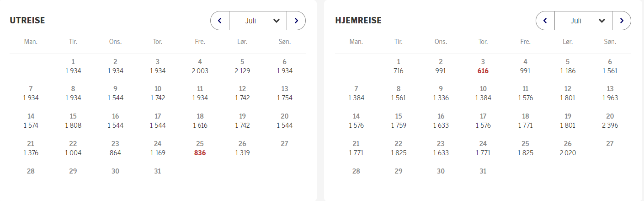Select cheapest outbound fare 836 on July 25
The height and width of the screenshot is (201, 644).
(x=200, y=148)
